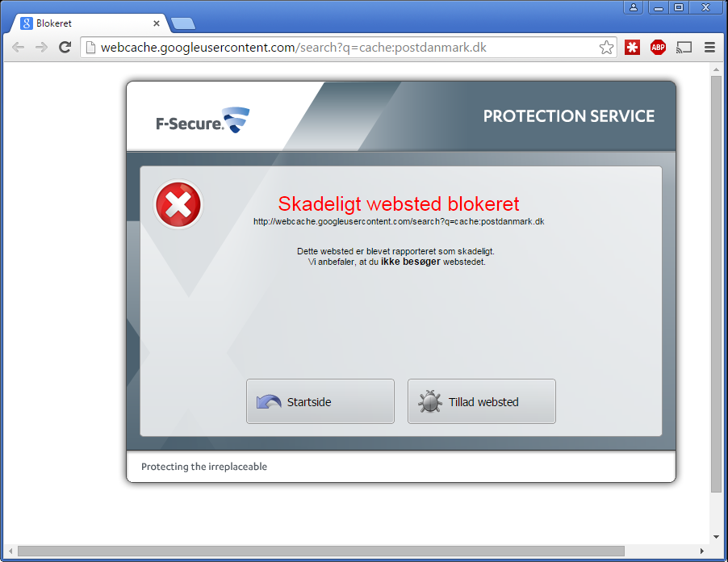The width and height of the screenshot is (728, 562).
Task: Click the Tillad websted button
Action: [x=482, y=401]
